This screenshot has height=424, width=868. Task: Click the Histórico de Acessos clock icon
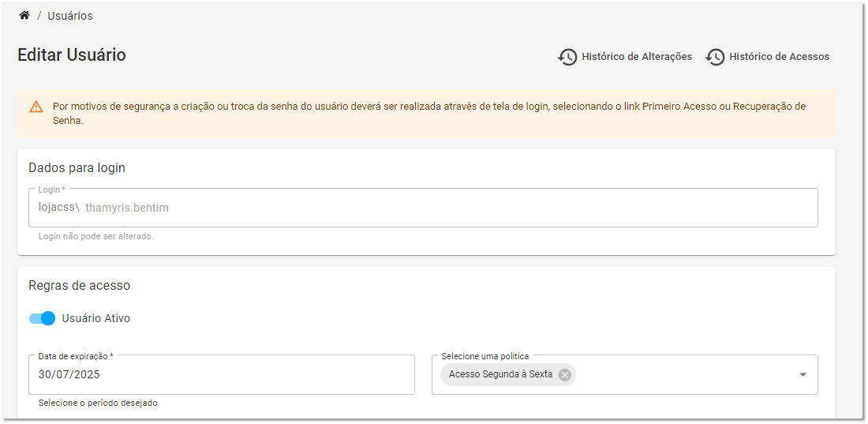(715, 57)
